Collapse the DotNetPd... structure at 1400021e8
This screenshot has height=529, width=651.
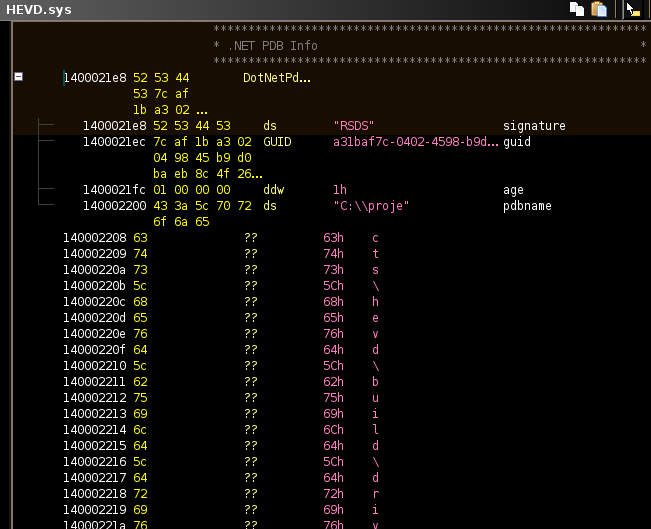[x=18, y=77]
